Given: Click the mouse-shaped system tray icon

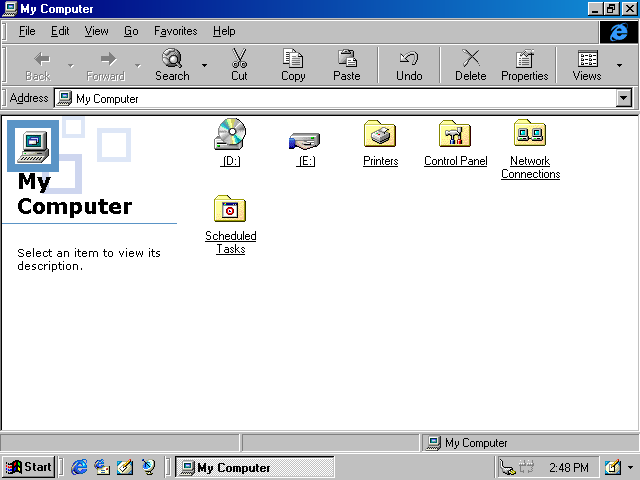Looking at the screenshot, I should (x=507, y=467).
